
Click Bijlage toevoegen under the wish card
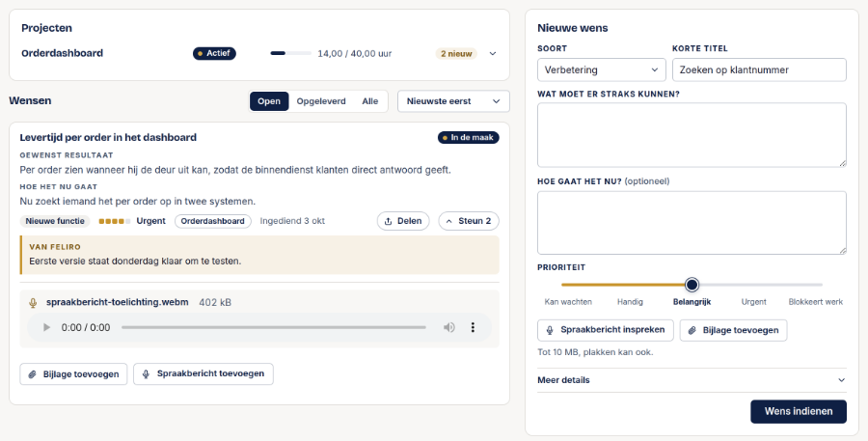point(73,374)
